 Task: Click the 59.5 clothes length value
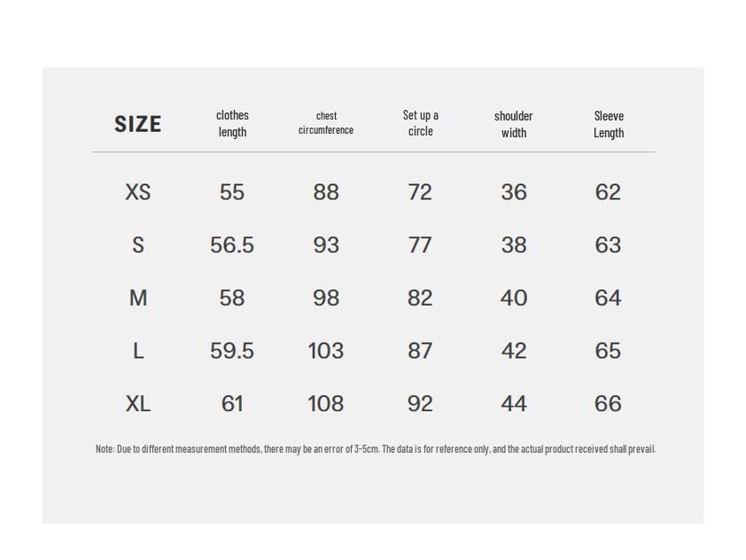click(x=232, y=352)
